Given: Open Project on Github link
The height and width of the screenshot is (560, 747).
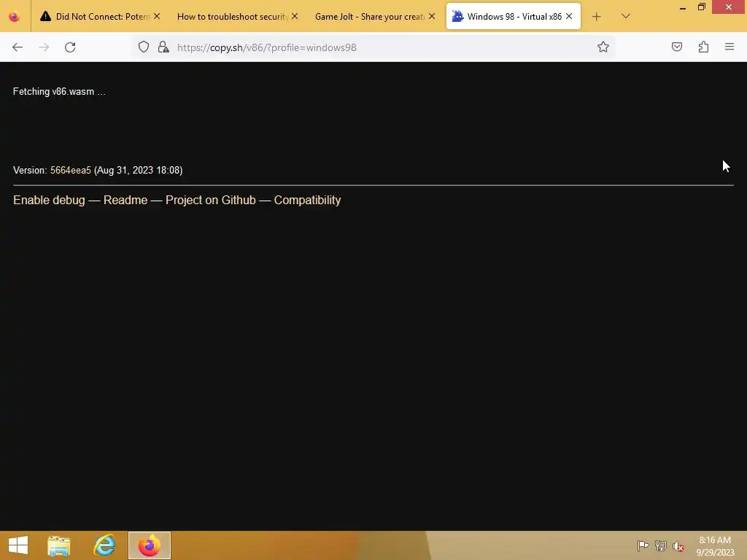Looking at the screenshot, I should (211, 200).
